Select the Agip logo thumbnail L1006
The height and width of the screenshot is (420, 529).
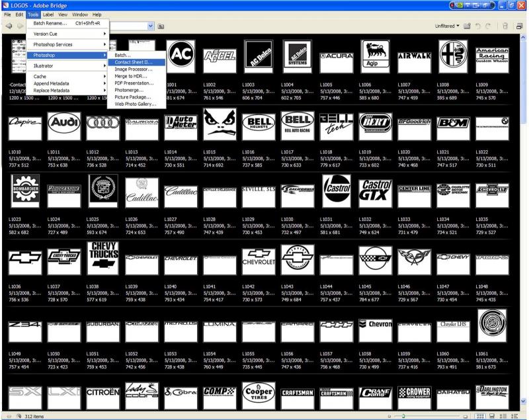point(375,56)
